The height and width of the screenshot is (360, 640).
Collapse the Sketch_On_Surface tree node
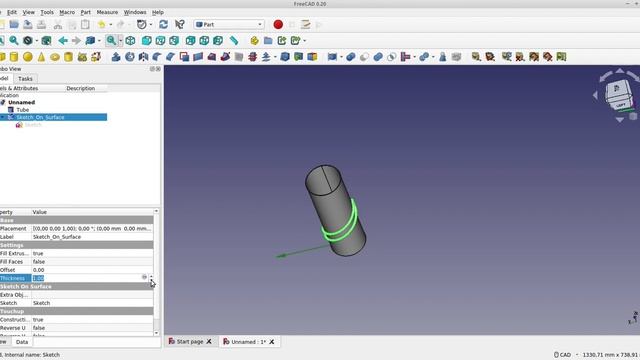point(3,117)
